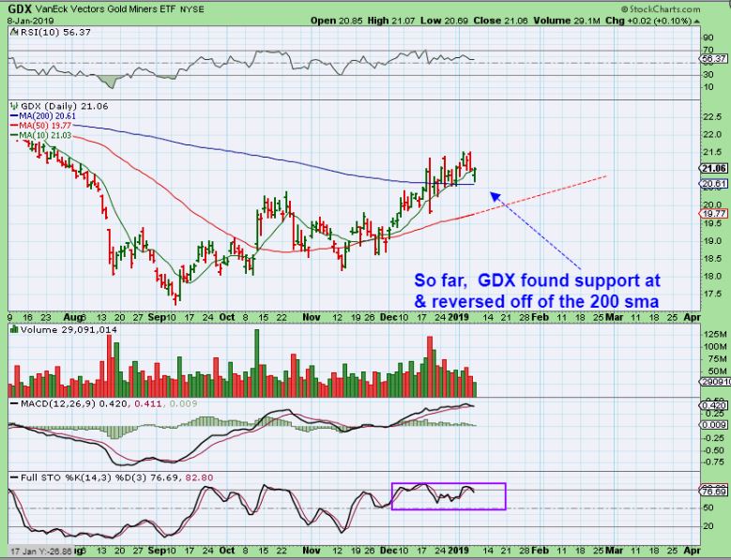Click the RSI line-chart icon beside RSI(10)
The width and height of the screenshot is (731, 560).
pyautogui.click(x=13, y=32)
